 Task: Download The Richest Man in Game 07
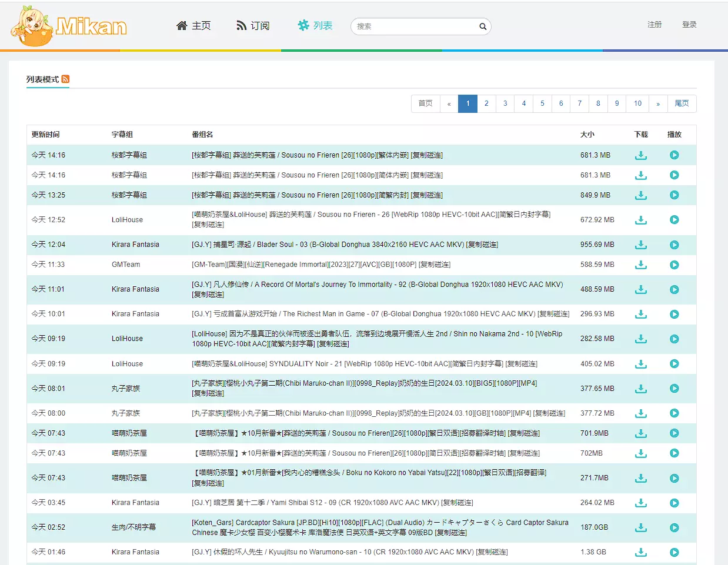click(641, 314)
